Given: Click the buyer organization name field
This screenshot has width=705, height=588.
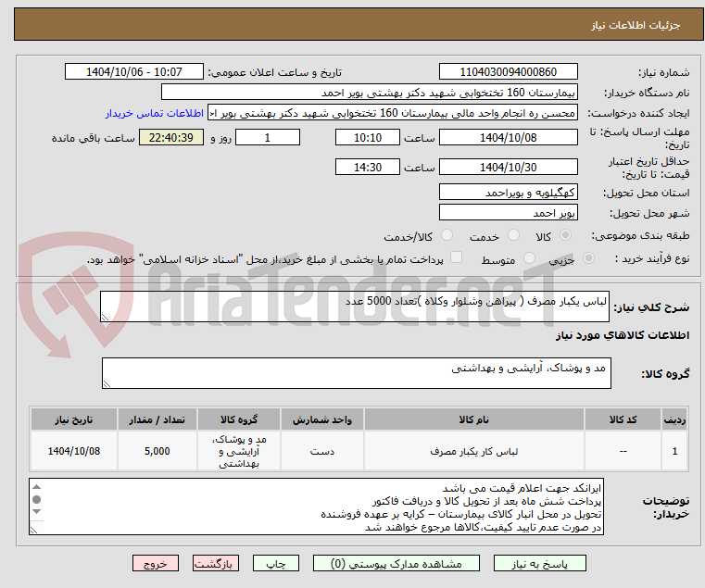Looking at the screenshot, I should click(369, 93).
